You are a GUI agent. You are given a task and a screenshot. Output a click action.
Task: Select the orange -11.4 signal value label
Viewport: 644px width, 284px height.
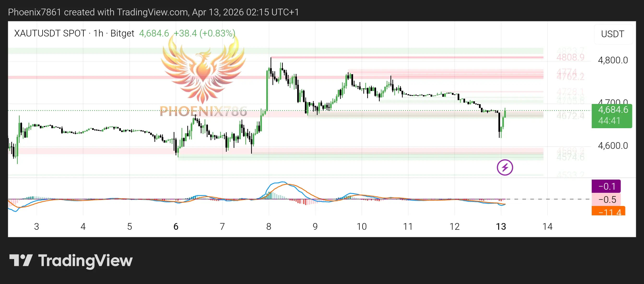tap(608, 211)
